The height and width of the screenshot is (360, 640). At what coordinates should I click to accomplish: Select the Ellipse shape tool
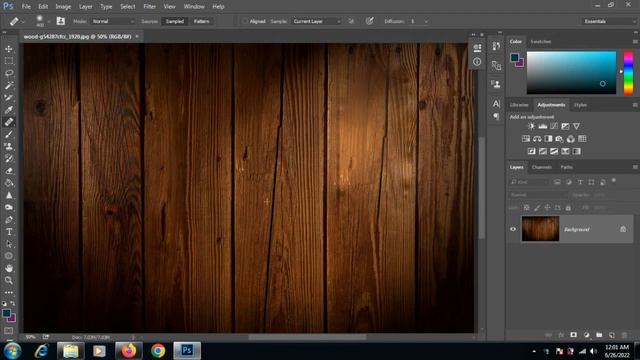[9, 256]
